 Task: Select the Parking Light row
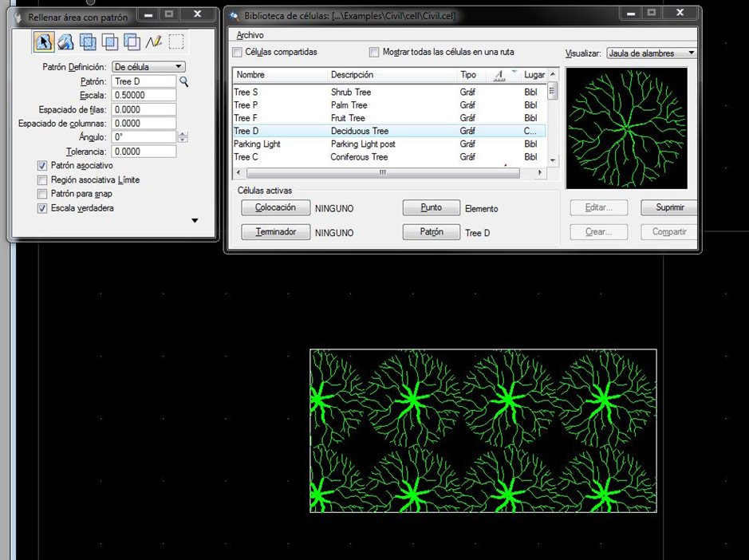(388, 144)
